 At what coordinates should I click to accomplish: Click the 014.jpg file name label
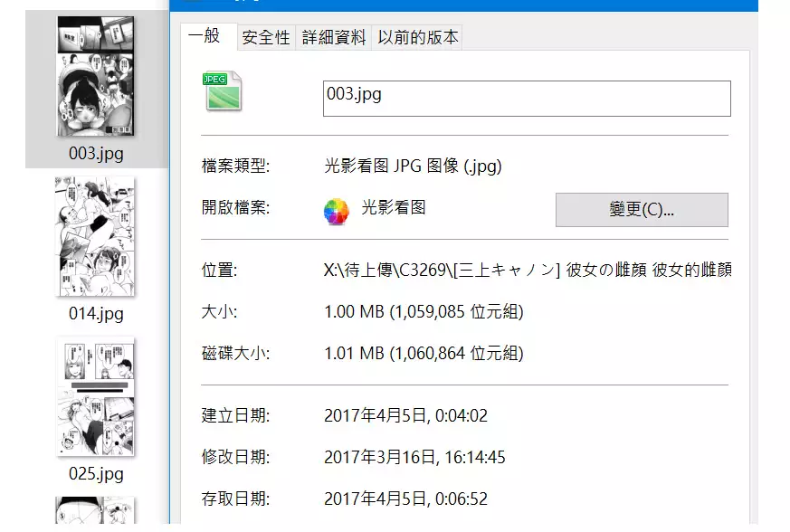96,314
